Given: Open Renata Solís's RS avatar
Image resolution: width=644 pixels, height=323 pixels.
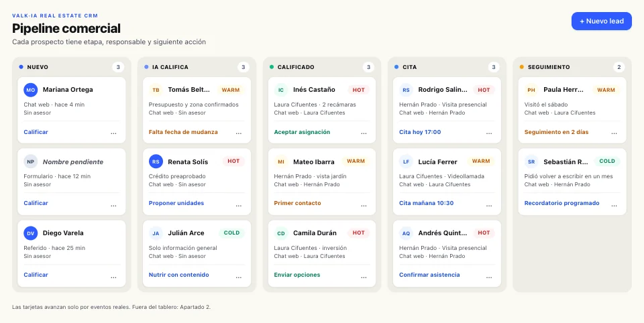Looking at the screenshot, I should pos(156,161).
